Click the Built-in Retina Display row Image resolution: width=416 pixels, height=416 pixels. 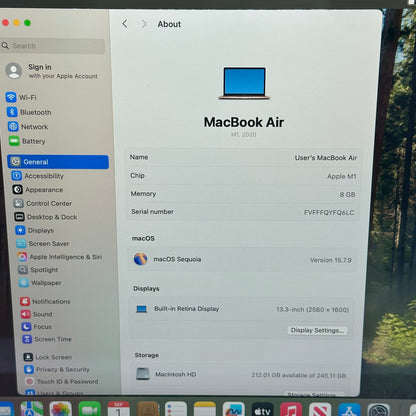241,309
